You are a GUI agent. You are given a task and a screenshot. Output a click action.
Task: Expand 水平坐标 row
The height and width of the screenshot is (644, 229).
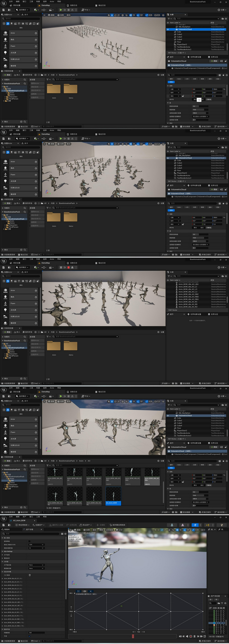tap(3, 555)
